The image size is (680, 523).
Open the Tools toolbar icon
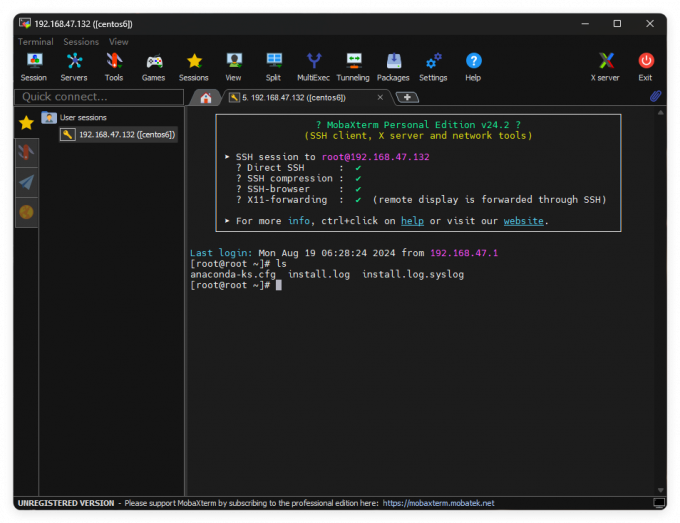pyautogui.click(x=114, y=67)
